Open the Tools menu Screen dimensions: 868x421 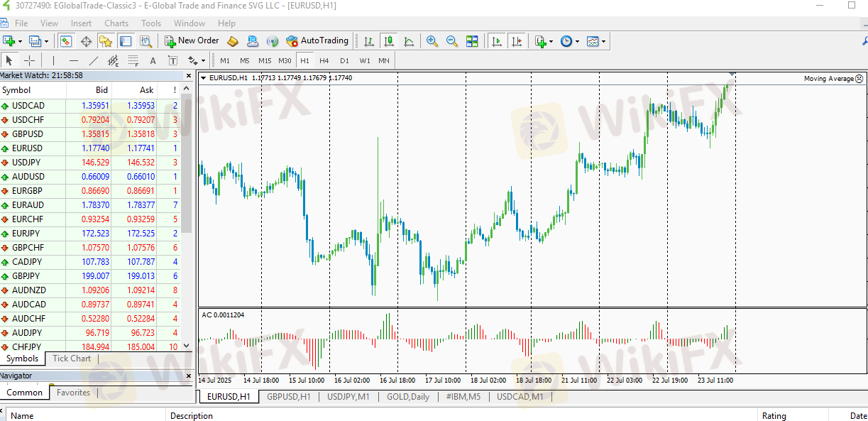151,23
